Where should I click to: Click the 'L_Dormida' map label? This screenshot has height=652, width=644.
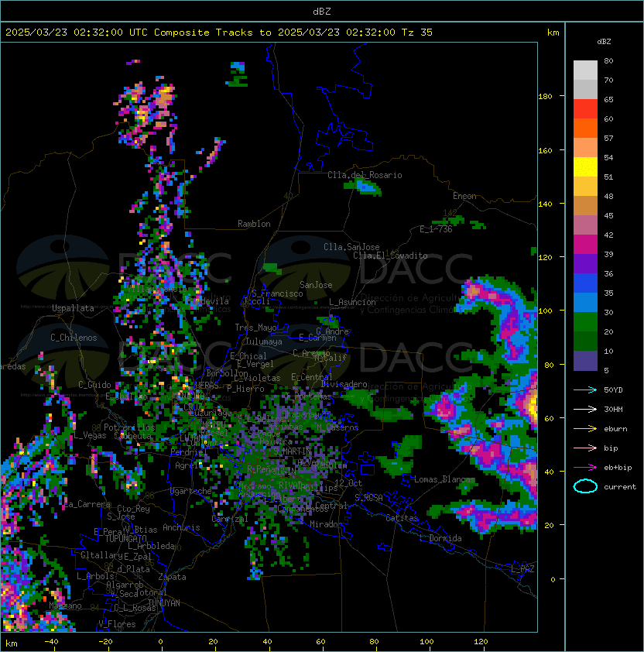440,538
